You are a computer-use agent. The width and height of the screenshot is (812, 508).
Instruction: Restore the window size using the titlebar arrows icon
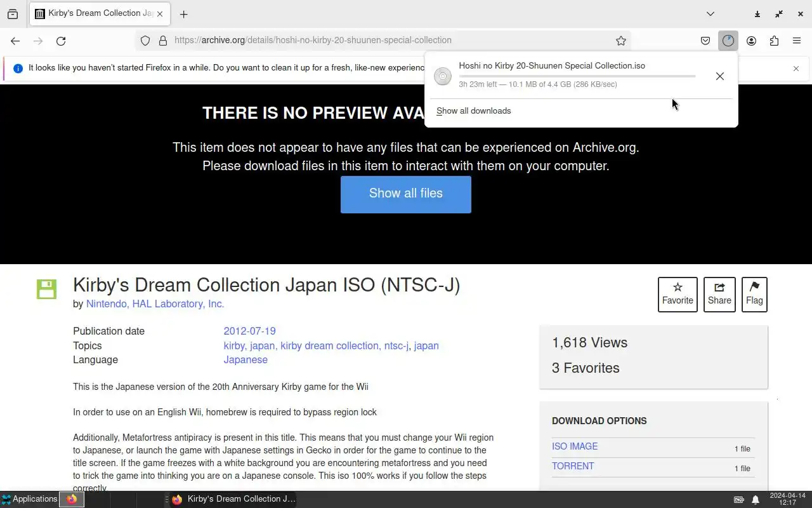coord(779,14)
